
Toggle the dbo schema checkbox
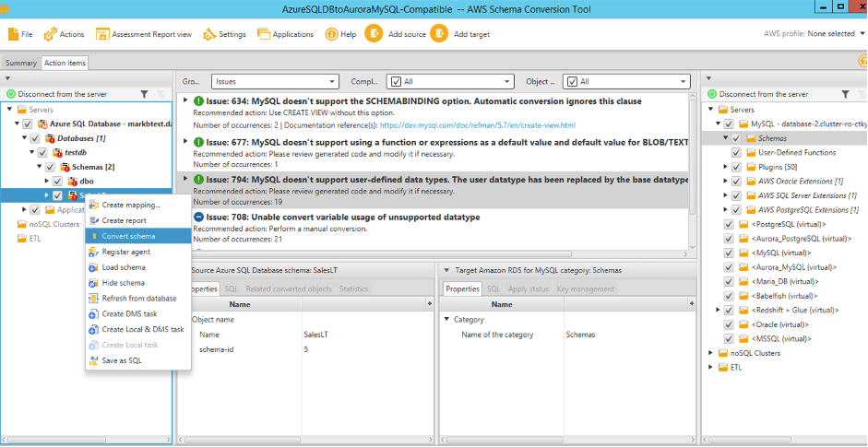[57, 181]
